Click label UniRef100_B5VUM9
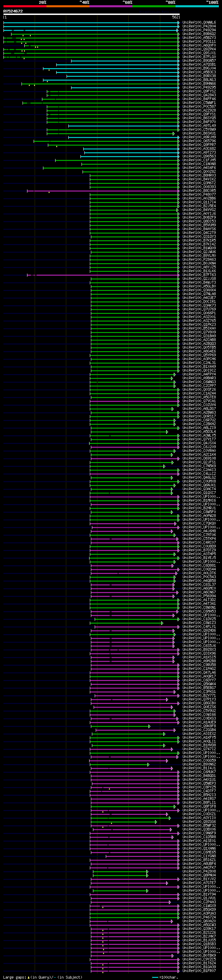 [199, 225]
